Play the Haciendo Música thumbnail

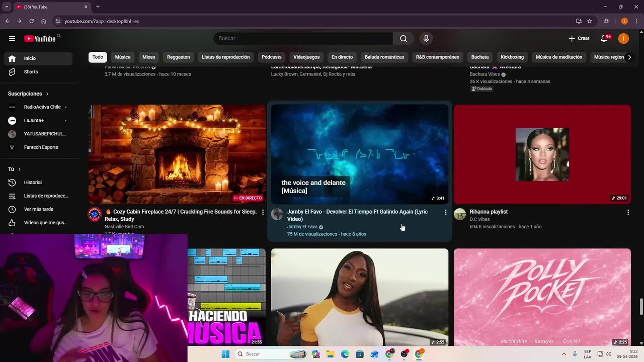tap(226, 297)
